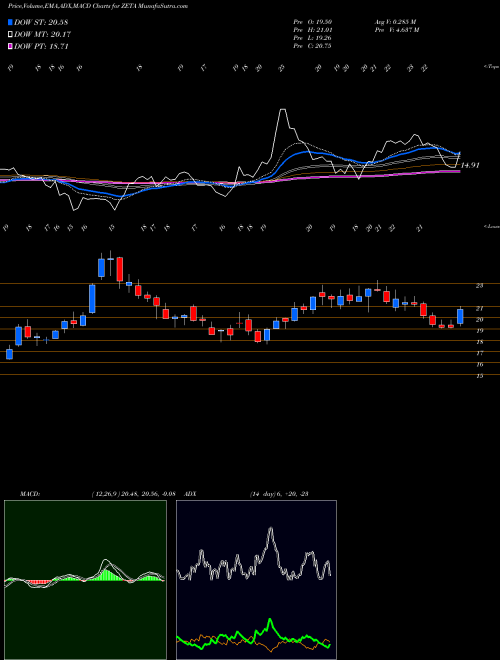Click the ADX indicator panel
This screenshot has width=500, height=660.
point(256,580)
